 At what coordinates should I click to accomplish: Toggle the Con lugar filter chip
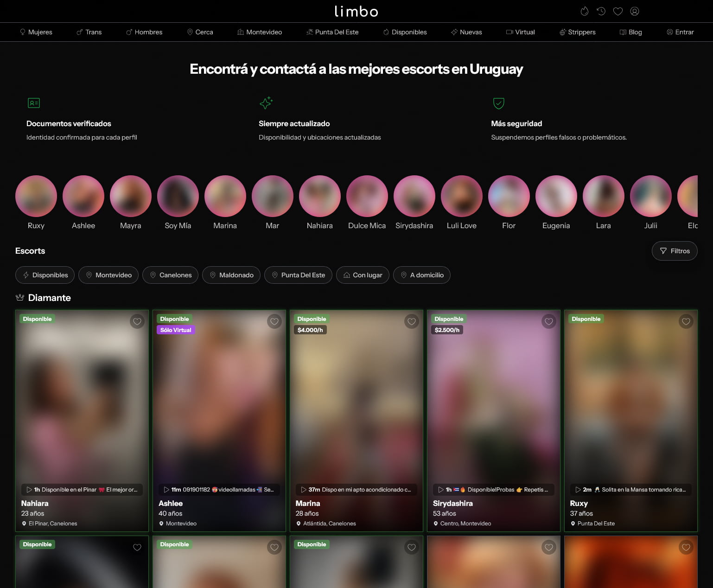[363, 275]
